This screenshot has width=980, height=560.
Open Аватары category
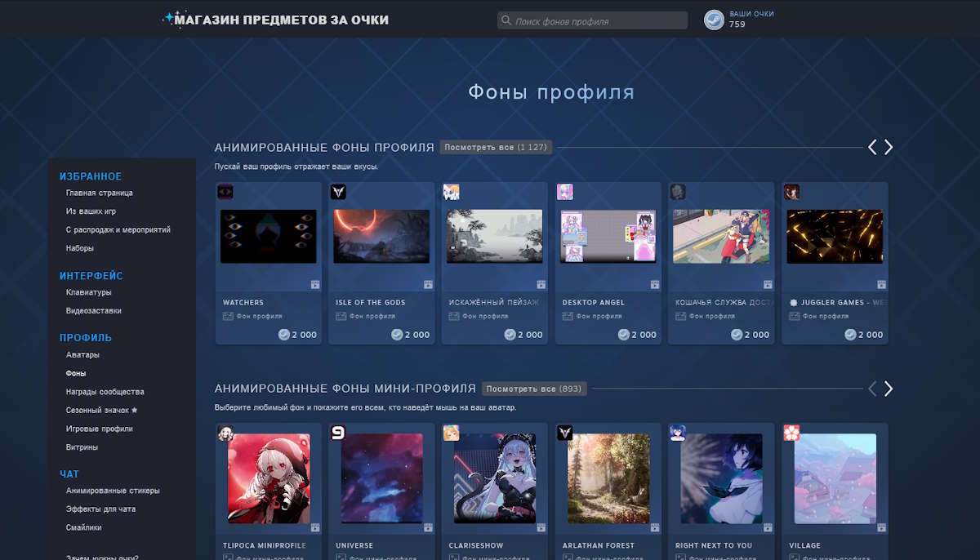[x=82, y=355]
